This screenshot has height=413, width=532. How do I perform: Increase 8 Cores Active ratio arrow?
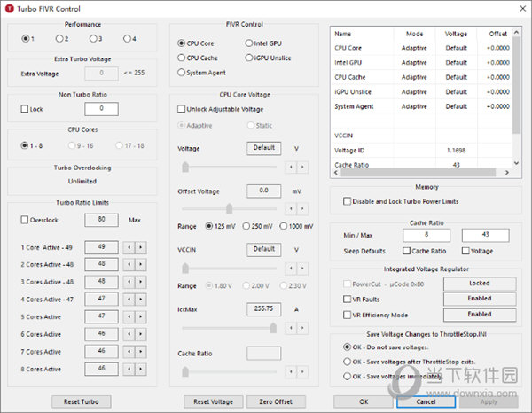pos(140,369)
